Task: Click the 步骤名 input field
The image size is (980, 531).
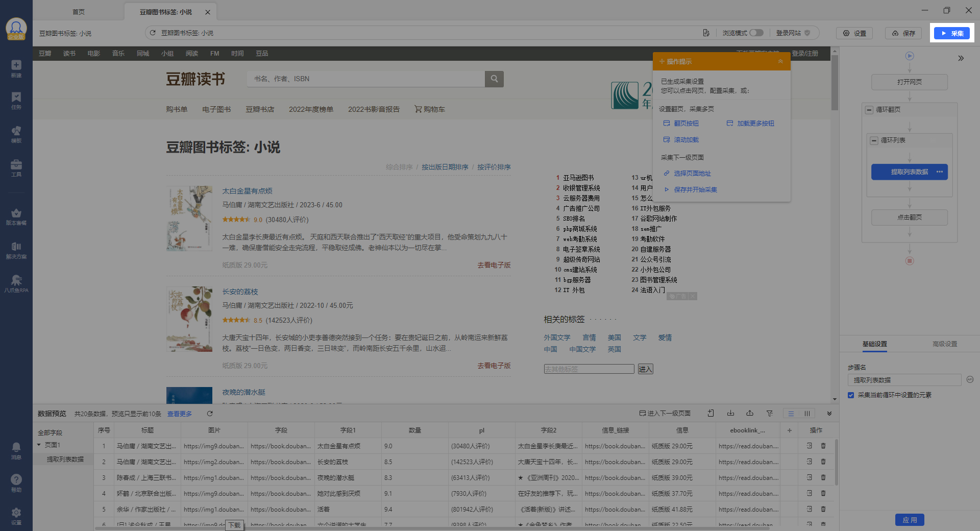Action: click(x=904, y=380)
